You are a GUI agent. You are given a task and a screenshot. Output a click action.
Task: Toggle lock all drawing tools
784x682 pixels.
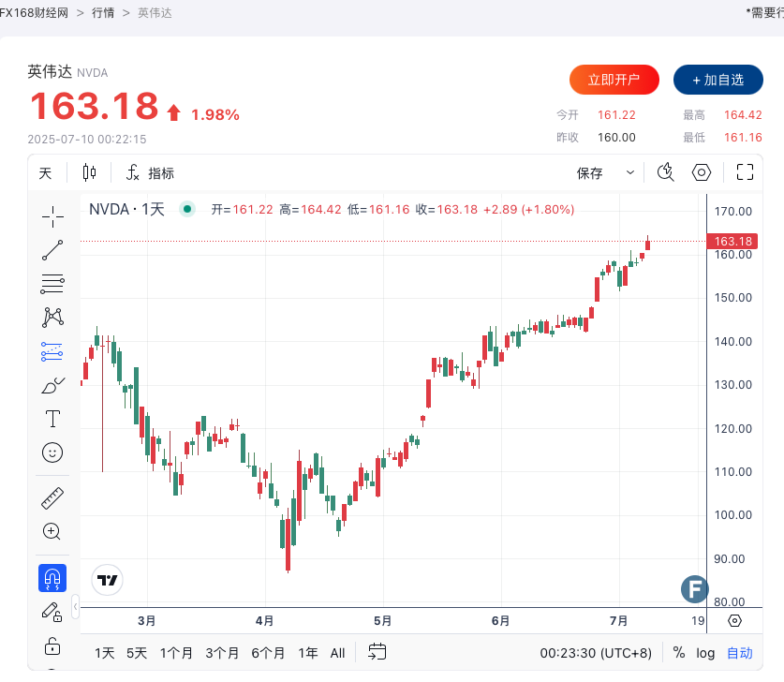[x=52, y=645]
